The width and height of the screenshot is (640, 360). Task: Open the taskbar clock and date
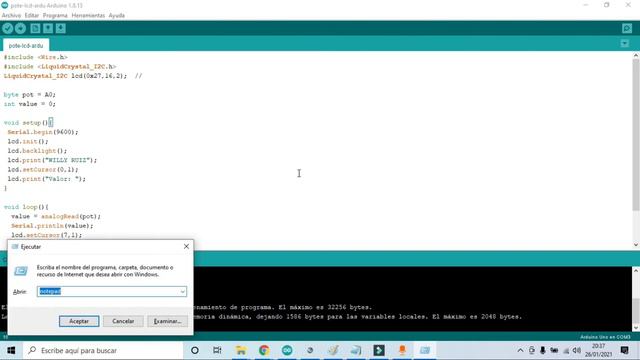coord(598,350)
